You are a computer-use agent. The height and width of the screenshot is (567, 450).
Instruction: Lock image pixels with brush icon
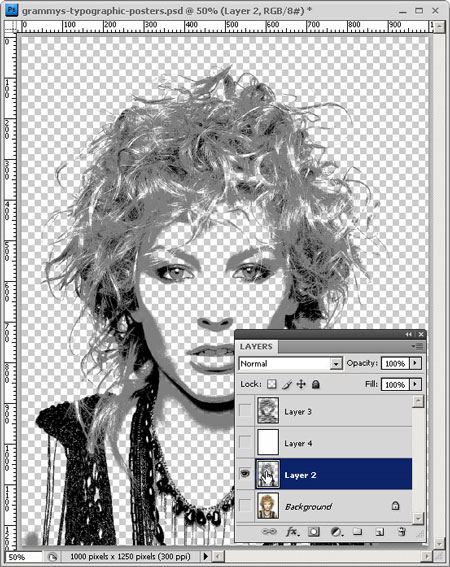coord(287,384)
